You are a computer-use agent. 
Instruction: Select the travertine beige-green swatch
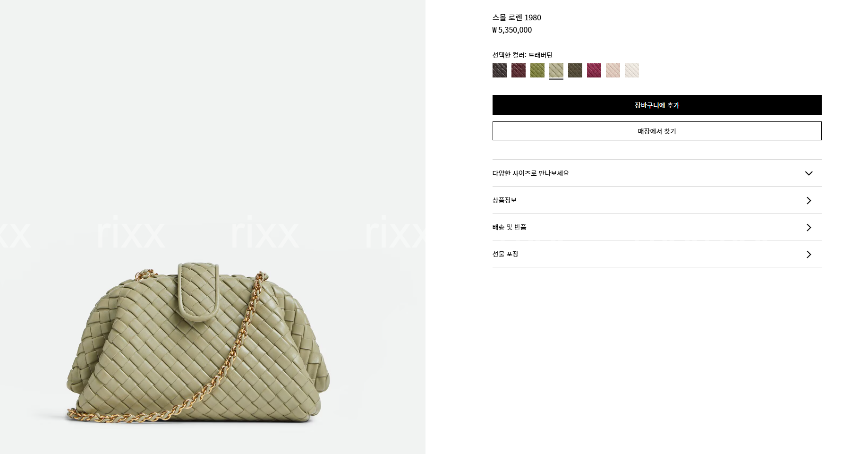pyautogui.click(x=556, y=70)
